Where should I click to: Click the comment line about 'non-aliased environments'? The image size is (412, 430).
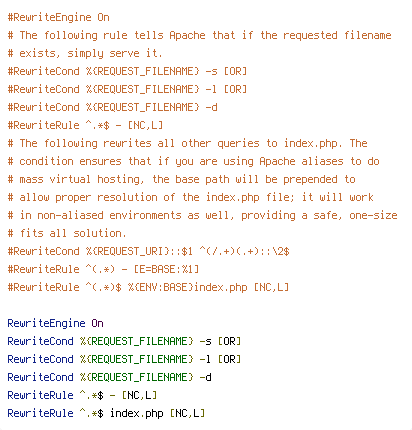click(x=202, y=215)
